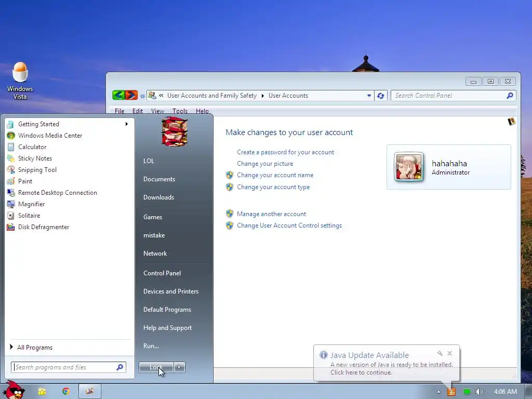Open Change User Account Control settings
The image size is (532, 399).
coord(289,225)
